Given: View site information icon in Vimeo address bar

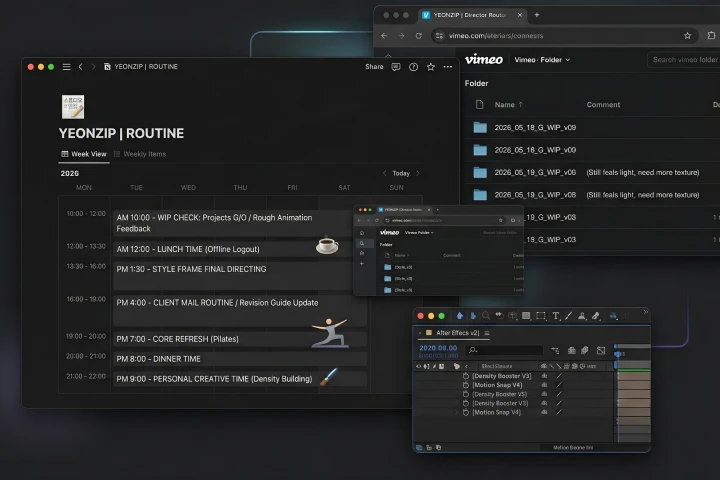Looking at the screenshot, I should tap(439, 36).
